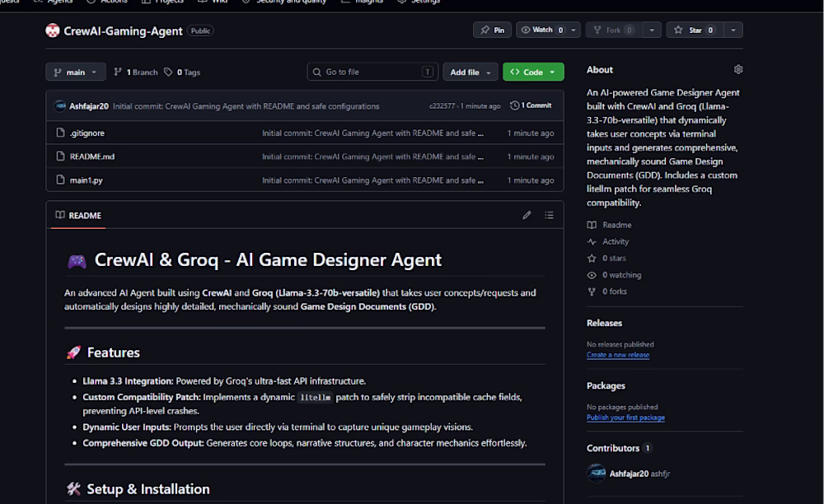
Task: Open the dropdown arrow next to Fork
Action: coord(652,30)
